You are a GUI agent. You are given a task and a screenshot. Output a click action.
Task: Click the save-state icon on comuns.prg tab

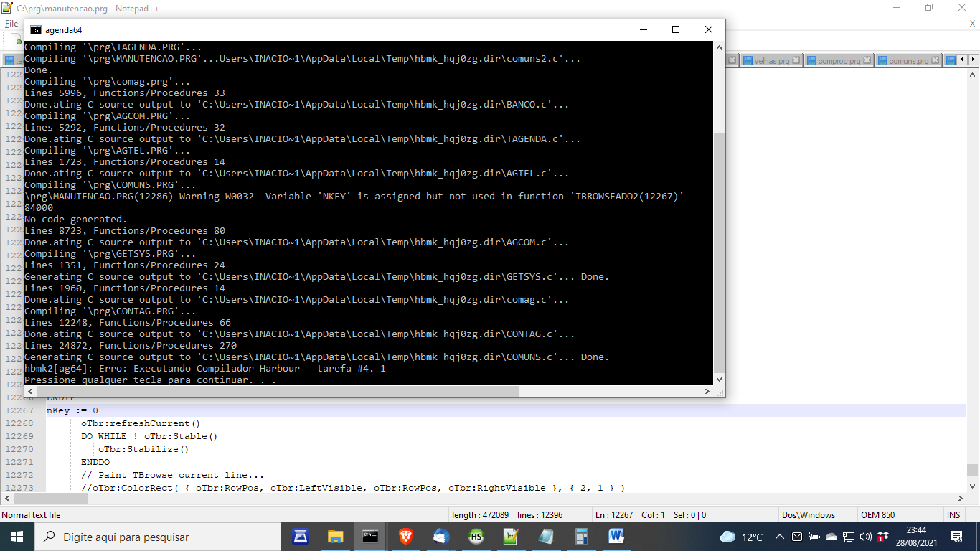click(882, 61)
